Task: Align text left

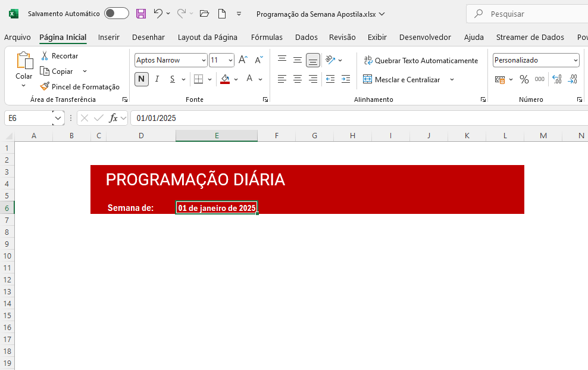Action: [282, 79]
